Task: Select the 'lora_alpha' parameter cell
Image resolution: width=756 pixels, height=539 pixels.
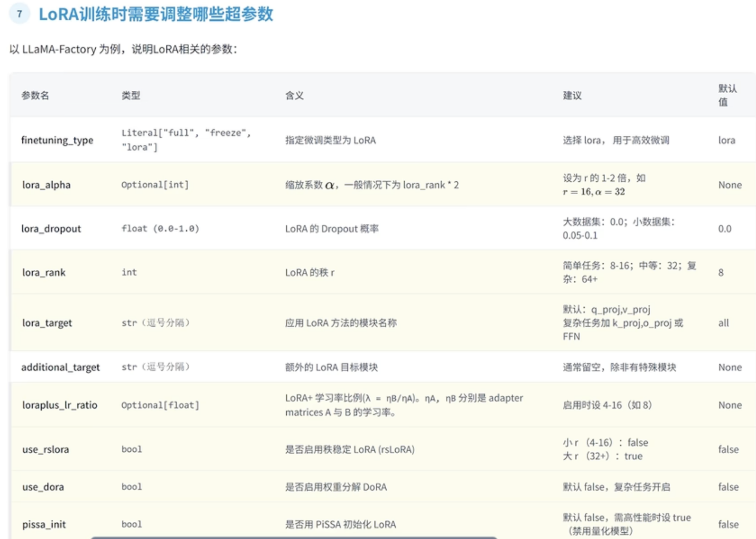Action: [46, 185]
